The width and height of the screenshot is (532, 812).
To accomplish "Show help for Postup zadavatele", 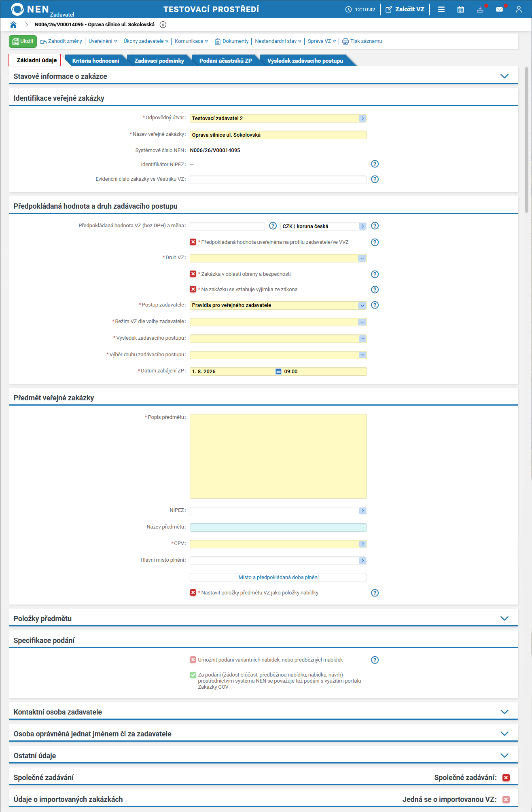I will 375,305.
